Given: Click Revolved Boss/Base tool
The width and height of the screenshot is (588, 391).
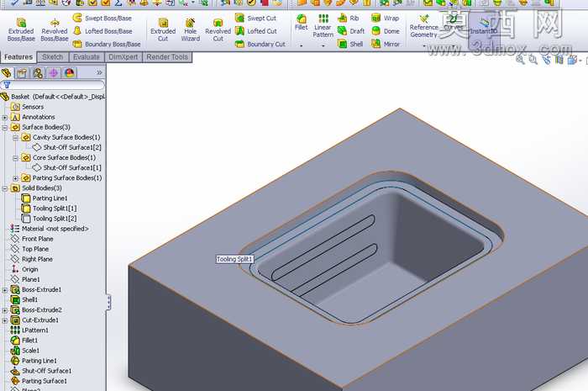Looking at the screenshot, I should [x=55, y=30].
